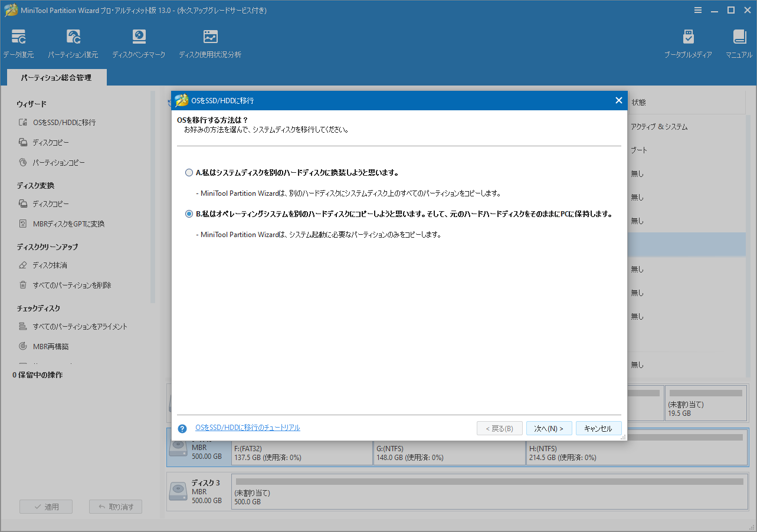
Task: Select option B: copy operating system only
Action: click(x=189, y=214)
